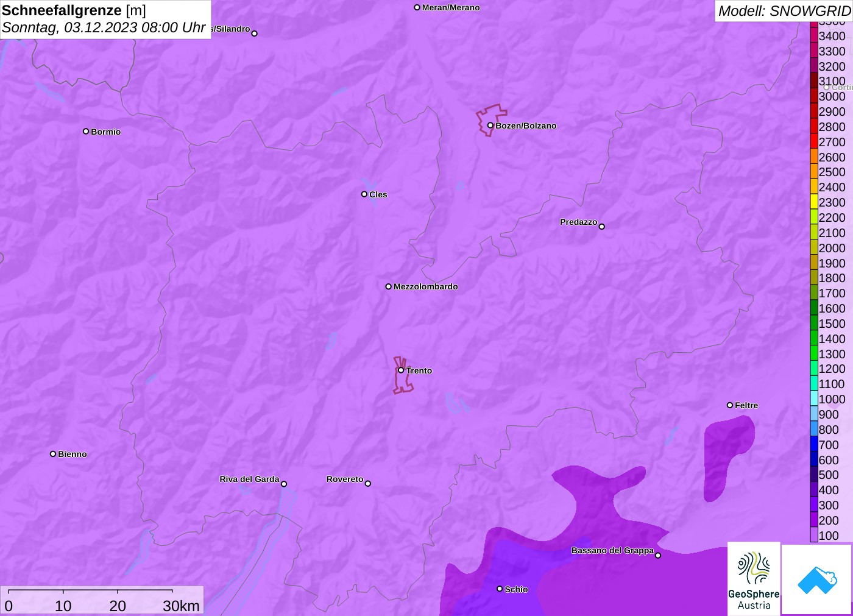Click the Bormio marker dot

coord(86,131)
